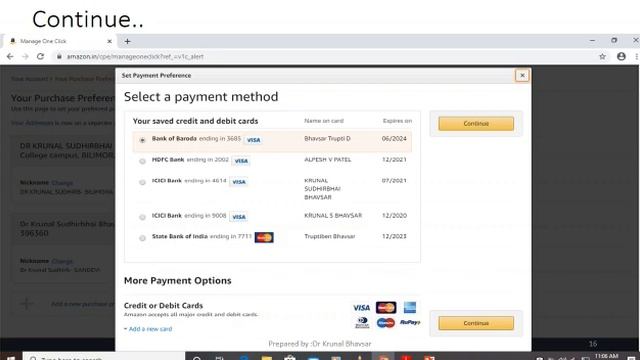The height and width of the screenshot is (360, 640).
Task: Choose ICICI Bank card ending in 9008
Action: [x=142, y=217]
